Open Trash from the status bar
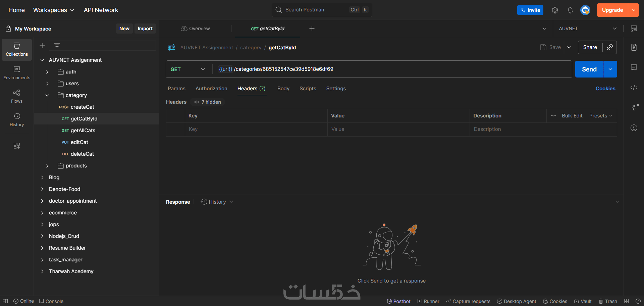Image resolution: width=644 pixels, height=306 pixels. point(608,301)
